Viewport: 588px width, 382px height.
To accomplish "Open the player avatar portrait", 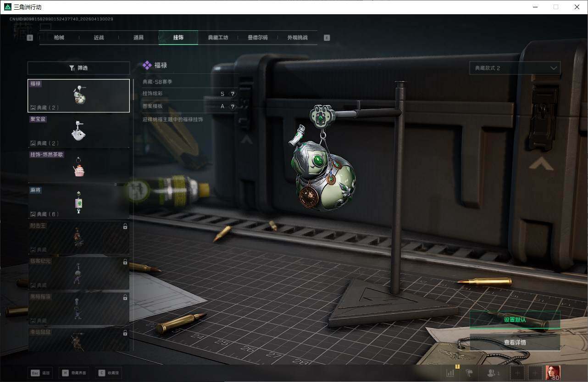I will coord(553,373).
